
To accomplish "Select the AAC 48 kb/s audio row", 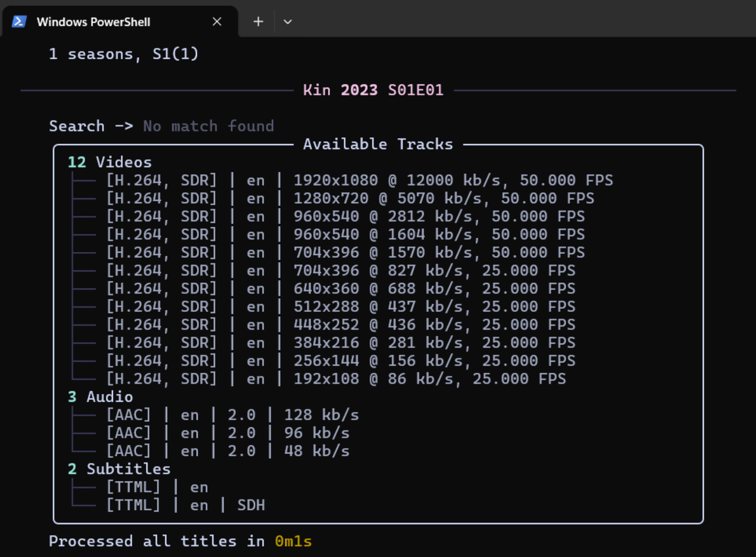I will 228,451.
